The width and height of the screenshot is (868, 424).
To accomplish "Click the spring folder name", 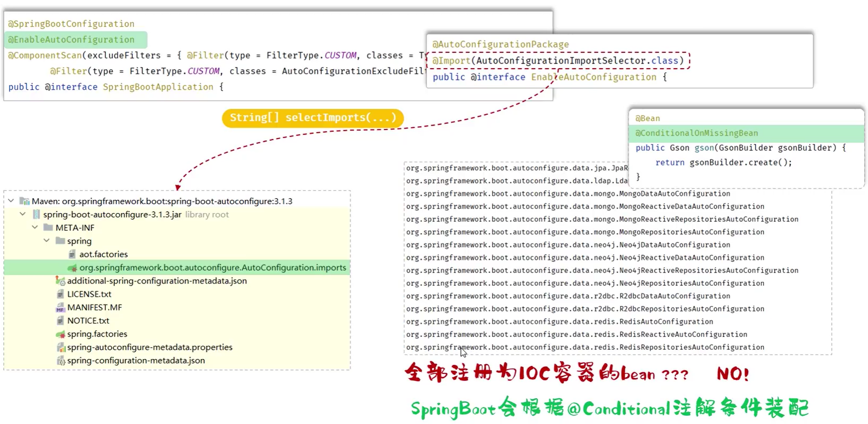I will [79, 241].
